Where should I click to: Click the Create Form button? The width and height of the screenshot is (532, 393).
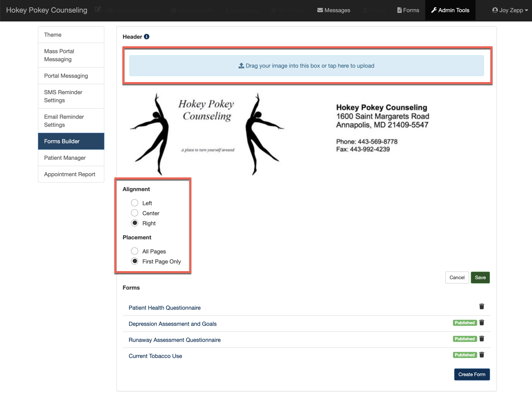pos(472,374)
